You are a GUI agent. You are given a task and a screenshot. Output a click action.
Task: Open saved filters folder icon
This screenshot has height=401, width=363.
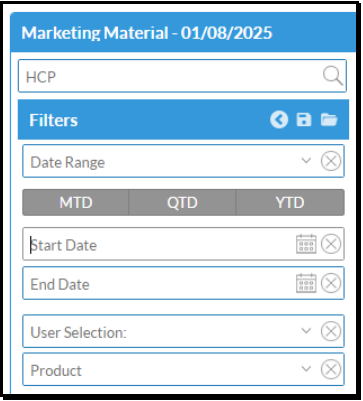point(329,120)
